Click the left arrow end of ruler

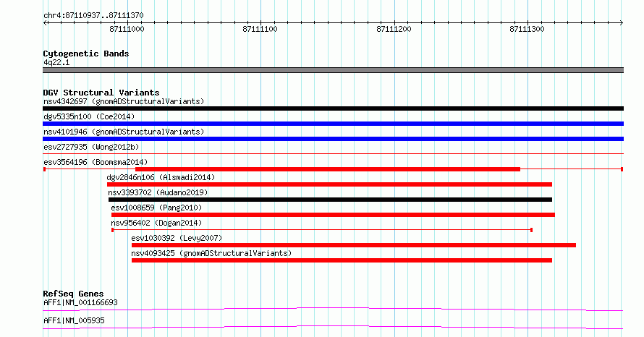coord(45,23)
